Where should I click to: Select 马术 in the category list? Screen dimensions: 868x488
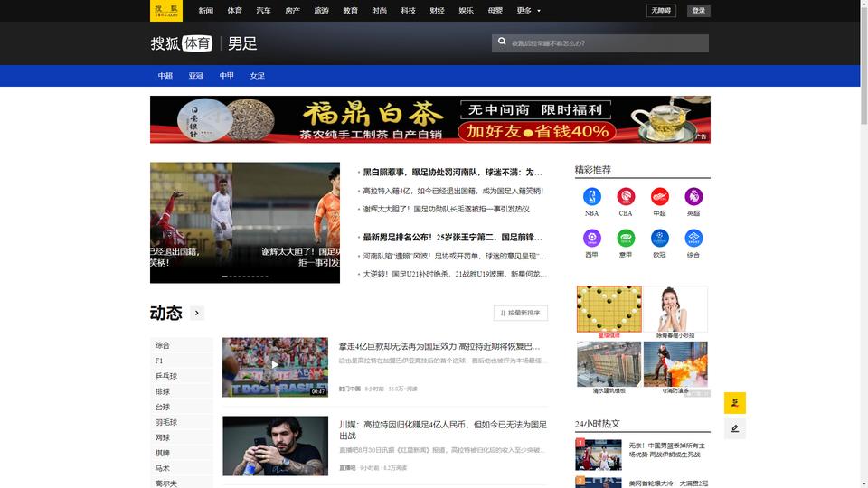pos(162,468)
